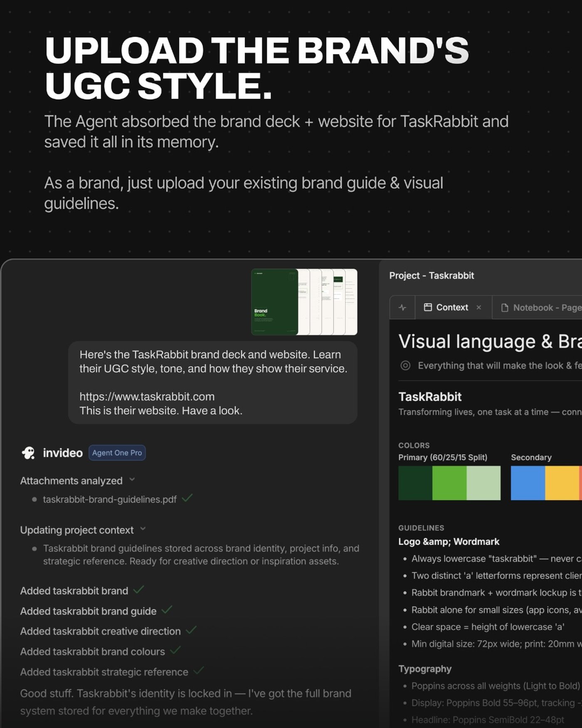
Task: Click 'Two distinct a letterforms' bullet
Action: tap(496, 576)
